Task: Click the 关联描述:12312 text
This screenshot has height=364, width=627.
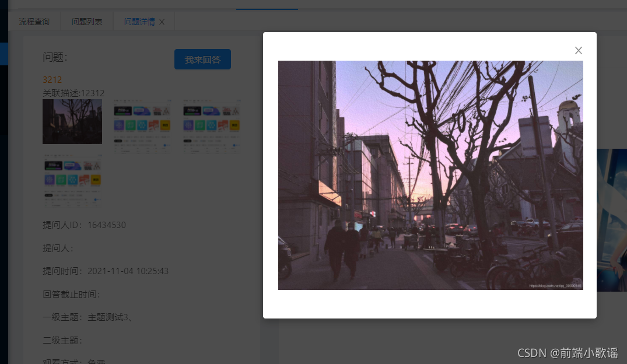Action: point(73,93)
